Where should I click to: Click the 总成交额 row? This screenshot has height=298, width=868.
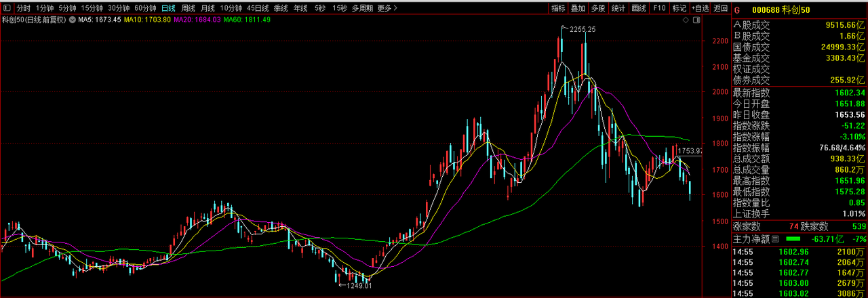(800, 158)
